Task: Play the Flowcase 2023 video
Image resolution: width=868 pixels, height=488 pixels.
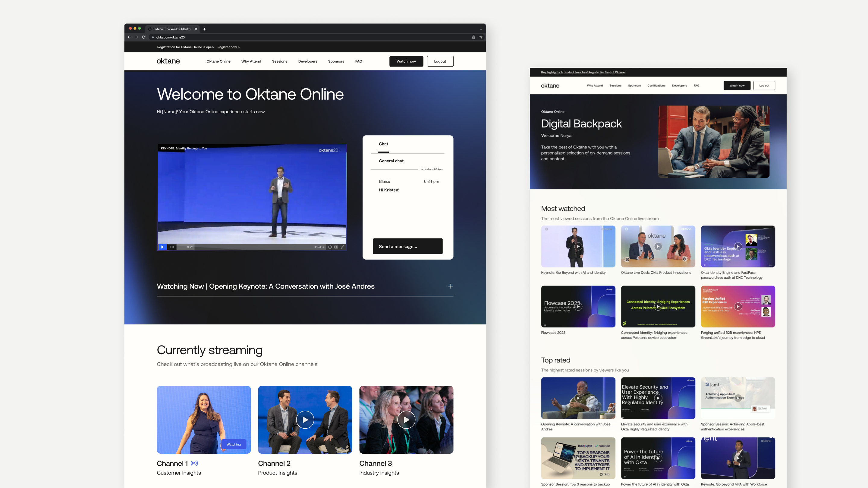Action: click(x=578, y=306)
